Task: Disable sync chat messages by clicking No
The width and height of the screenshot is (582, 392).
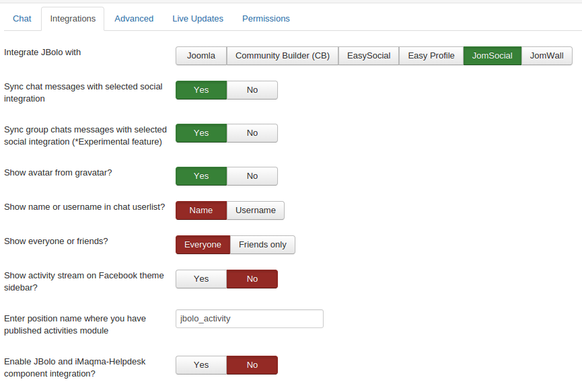Action: (252, 90)
